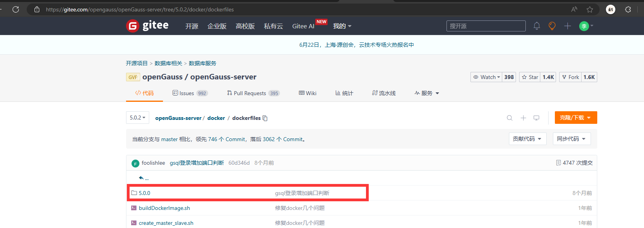The image size is (644, 228).
Task: Open the openGauss organization link in title
Action: [163, 77]
